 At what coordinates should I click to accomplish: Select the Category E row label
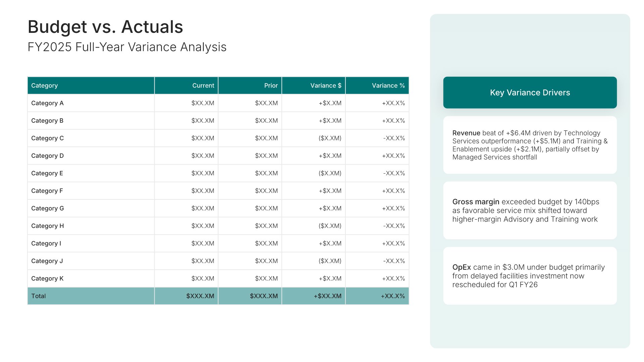pos(47,173)
